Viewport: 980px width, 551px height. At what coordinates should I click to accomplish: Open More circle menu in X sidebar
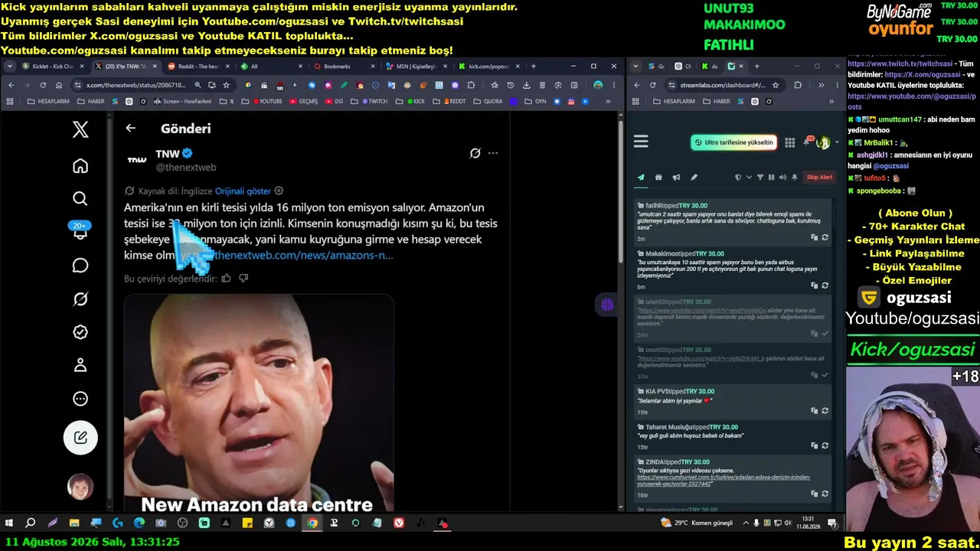(x=80, y=399)
